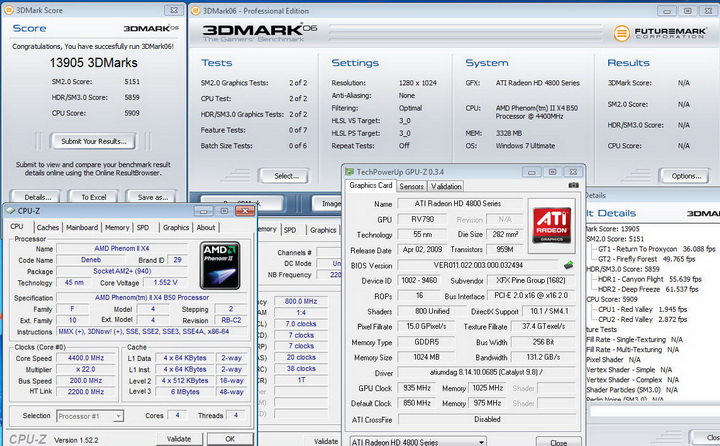Screen dimensions: 720x446
Task: Click the Submit Your Results button
Action: point(94,141)
